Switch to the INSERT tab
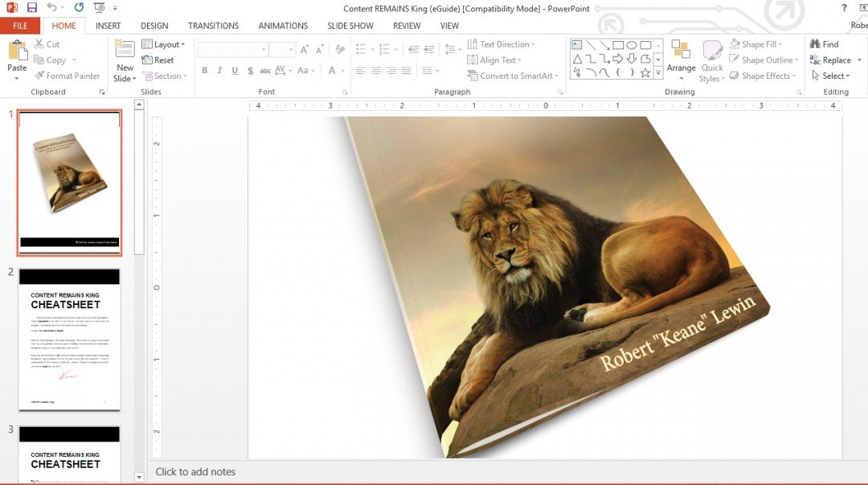 (108, 26)
